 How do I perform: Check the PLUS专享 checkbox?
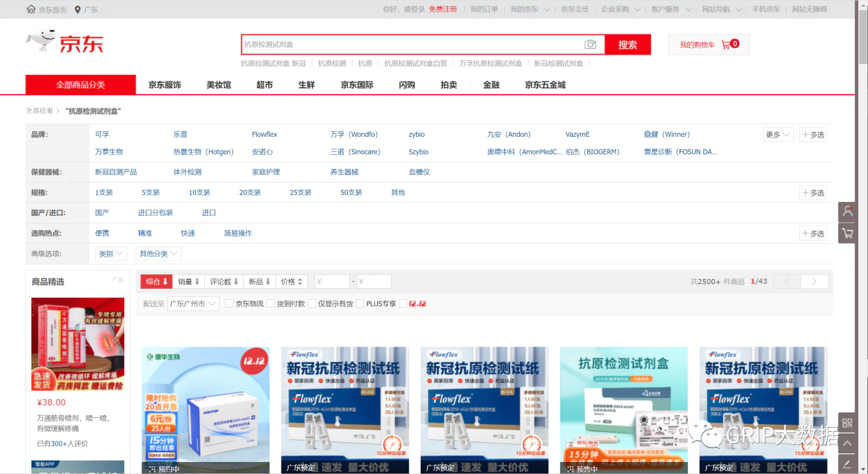[x=360, y=303]
